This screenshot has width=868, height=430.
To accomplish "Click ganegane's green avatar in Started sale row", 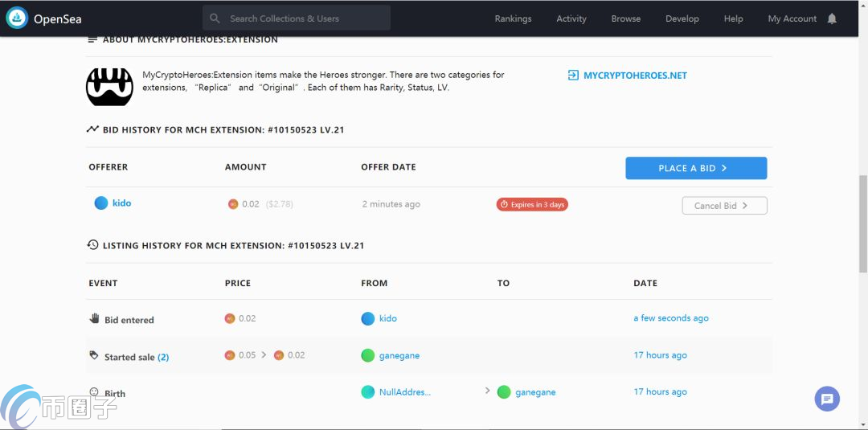I will pos(367,355).
